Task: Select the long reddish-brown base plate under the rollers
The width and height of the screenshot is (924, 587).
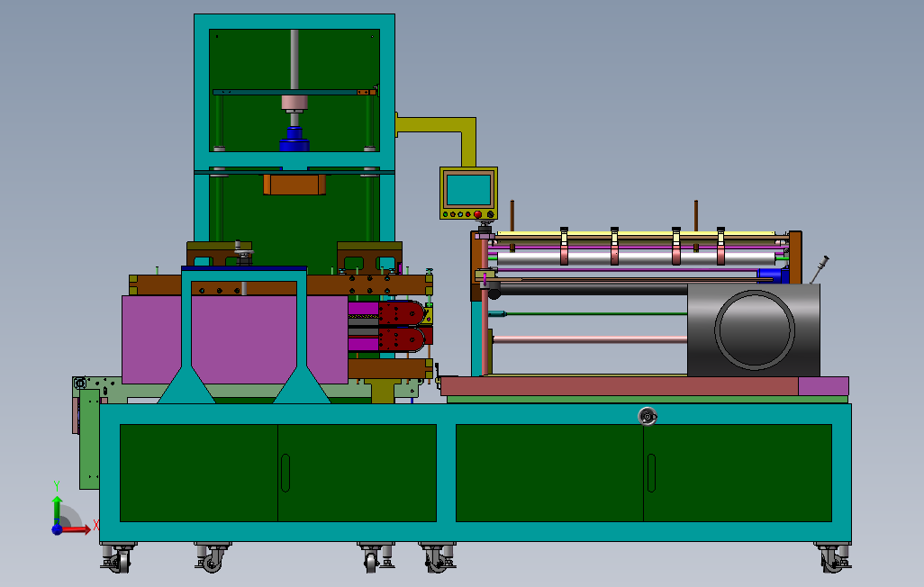Action: (x=620, y=386)
